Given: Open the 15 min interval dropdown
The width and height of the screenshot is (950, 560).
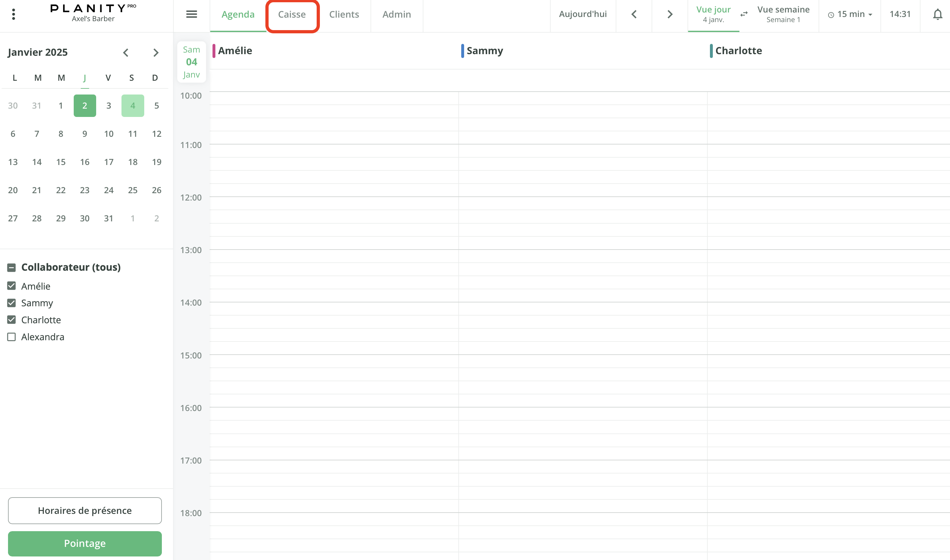Looking at the screenshot, I should (850, 14).
